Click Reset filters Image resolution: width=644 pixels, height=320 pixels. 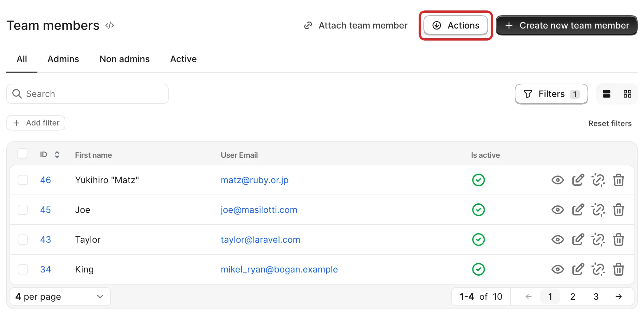(x=610, y=124)
